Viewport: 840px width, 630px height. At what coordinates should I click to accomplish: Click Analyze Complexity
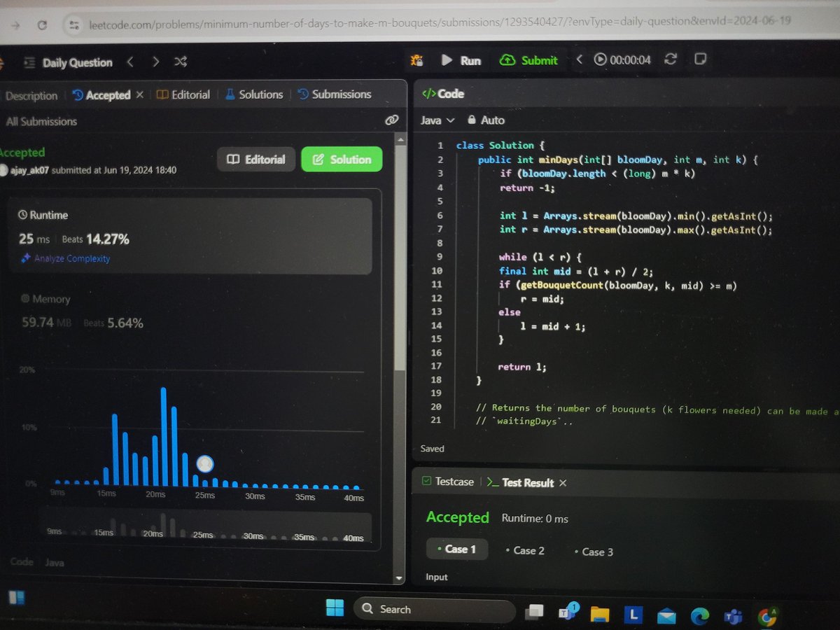[66, 259]
